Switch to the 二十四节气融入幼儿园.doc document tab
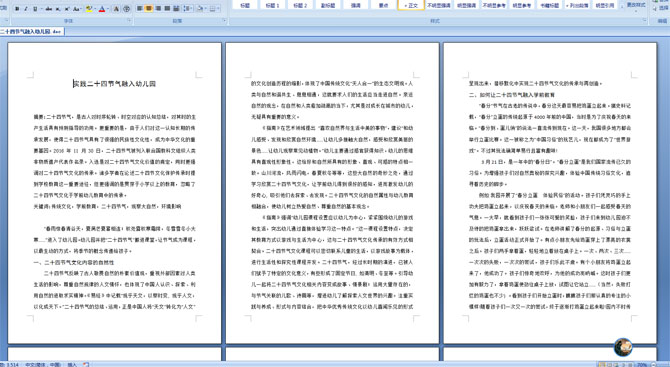Image resolution: width=670 pixels, height=367 pixels. (32, 32)
